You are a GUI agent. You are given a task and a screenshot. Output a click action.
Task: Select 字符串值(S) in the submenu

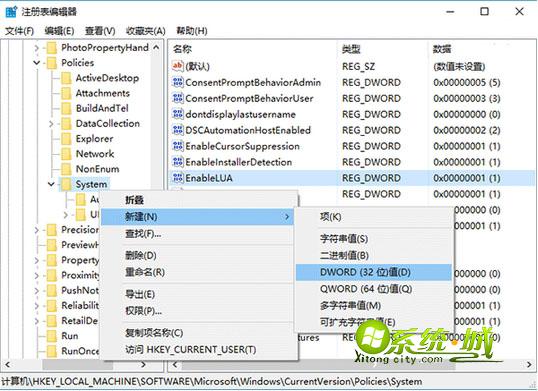coord(373,238)
